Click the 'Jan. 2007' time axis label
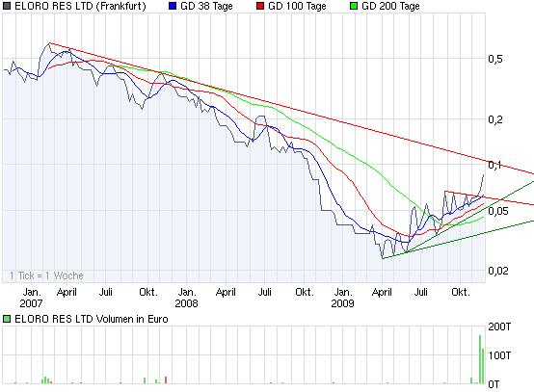This screenshot has height=392, width=534. point(32,298)
